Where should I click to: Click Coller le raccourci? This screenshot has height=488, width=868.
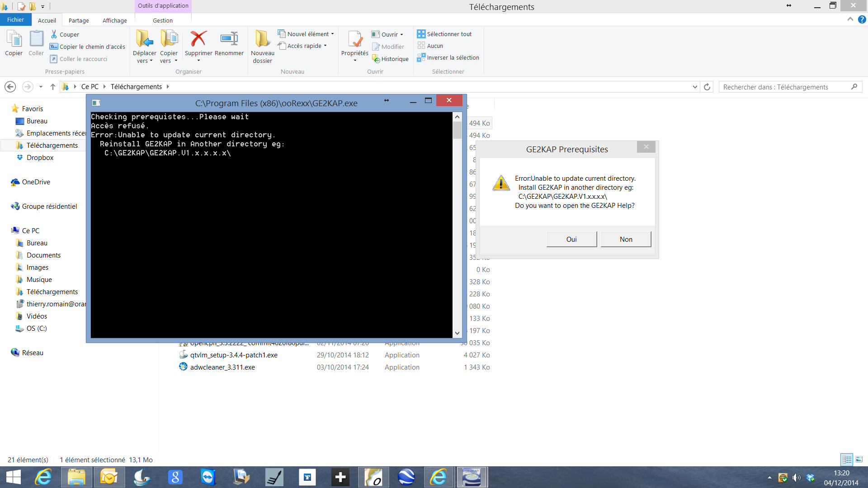[79, 59]
